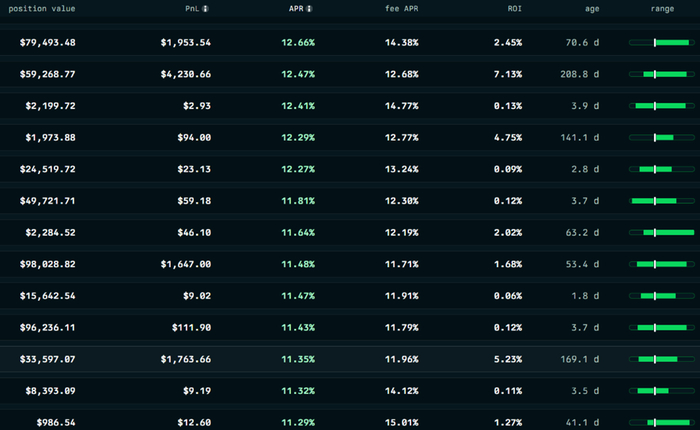Sort by the fee APR column header
Screen dimensions: 700x430
[401, 9]
